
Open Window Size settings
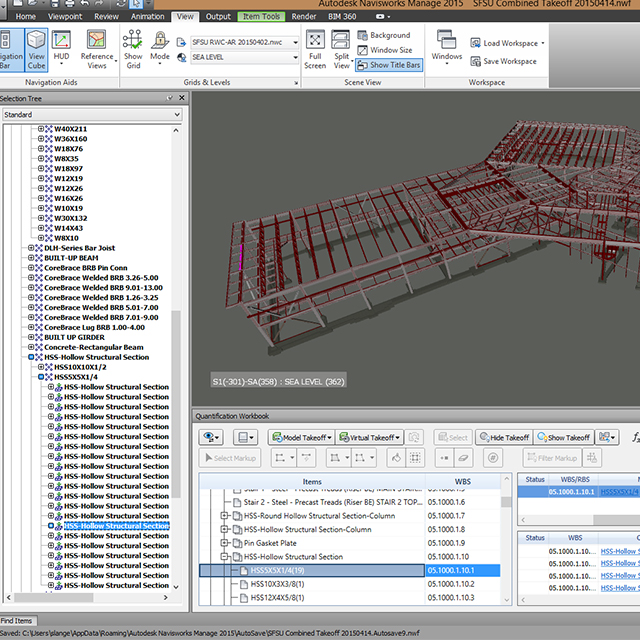[385, 50]
